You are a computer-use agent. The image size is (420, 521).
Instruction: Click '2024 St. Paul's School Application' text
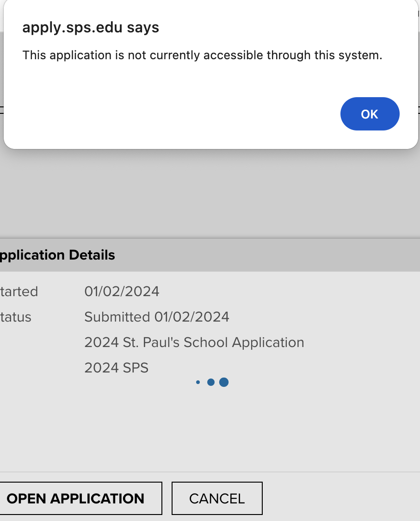pos(194,342)
